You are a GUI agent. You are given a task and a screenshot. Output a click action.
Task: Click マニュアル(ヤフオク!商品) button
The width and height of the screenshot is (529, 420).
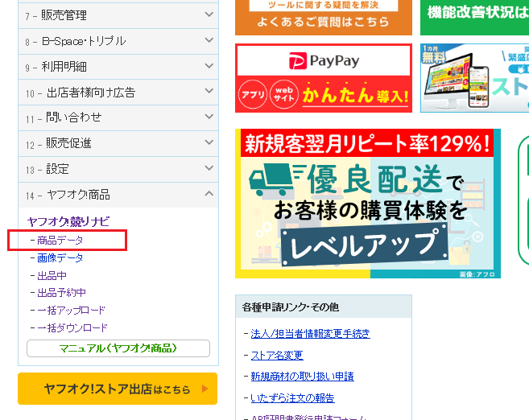click(x=118, y=348)
